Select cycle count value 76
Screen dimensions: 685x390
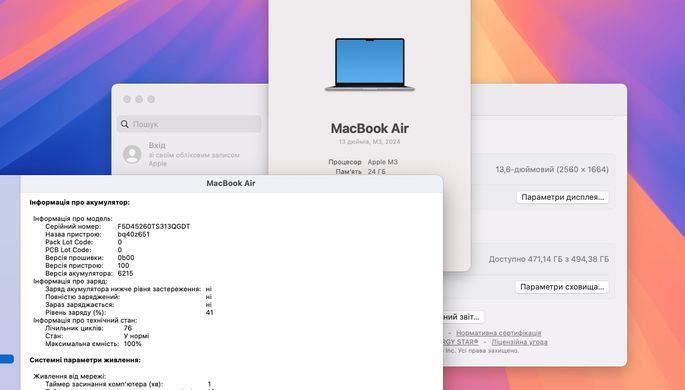(128, 328)
